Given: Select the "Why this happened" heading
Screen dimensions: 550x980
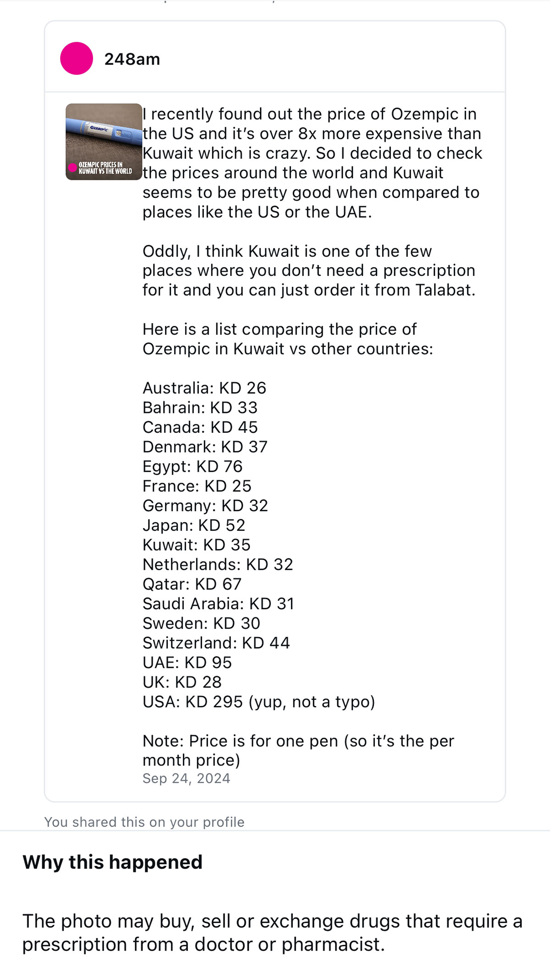Looking at the screenshot, I should tap(112, 862).
